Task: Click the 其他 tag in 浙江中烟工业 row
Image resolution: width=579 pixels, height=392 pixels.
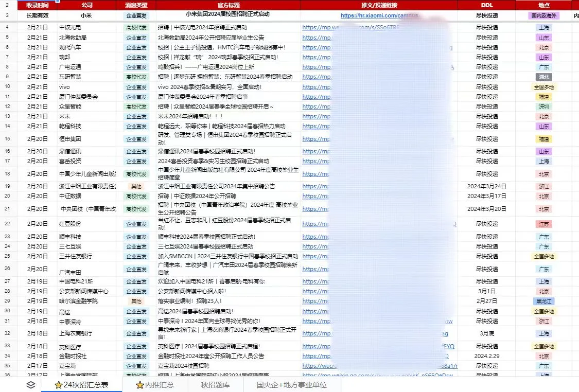Action: point(136,186)
